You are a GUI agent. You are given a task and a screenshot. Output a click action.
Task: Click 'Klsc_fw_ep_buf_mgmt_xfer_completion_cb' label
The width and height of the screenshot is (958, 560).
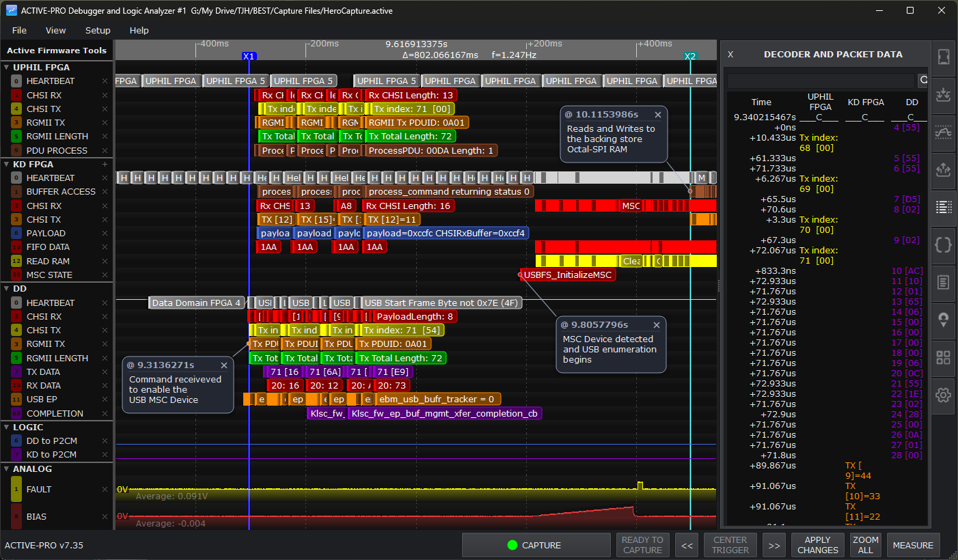445,413
